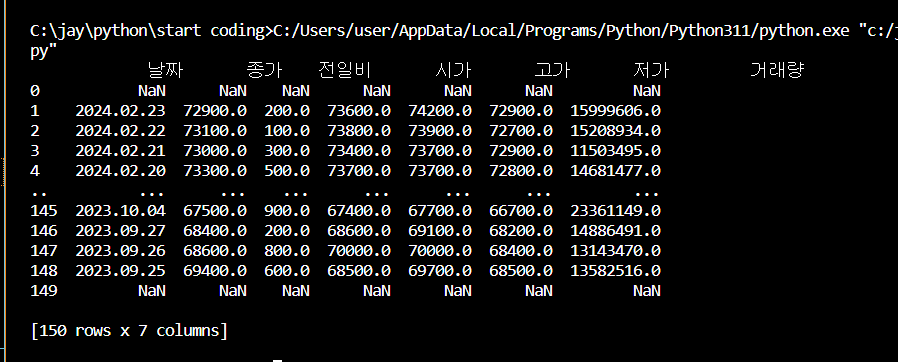This screenshot has height=362, width=898.
Task: Click the closing price 69400.0
Action: pyautogui.click(x=215, y=270)
